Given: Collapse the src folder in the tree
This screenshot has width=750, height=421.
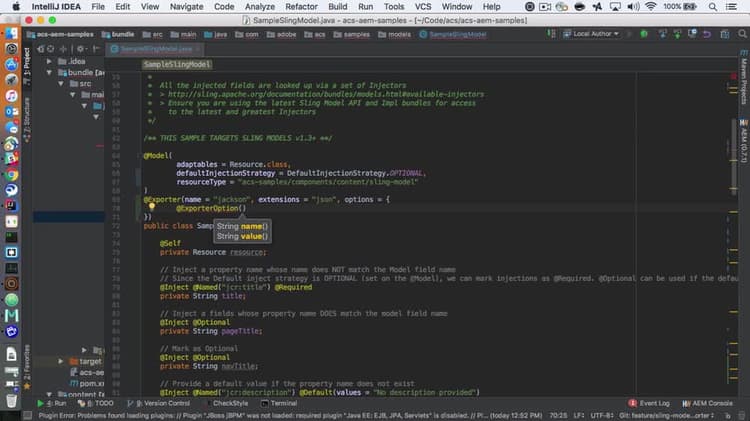Looking at the screenshot, I should [x=61, y=83].
